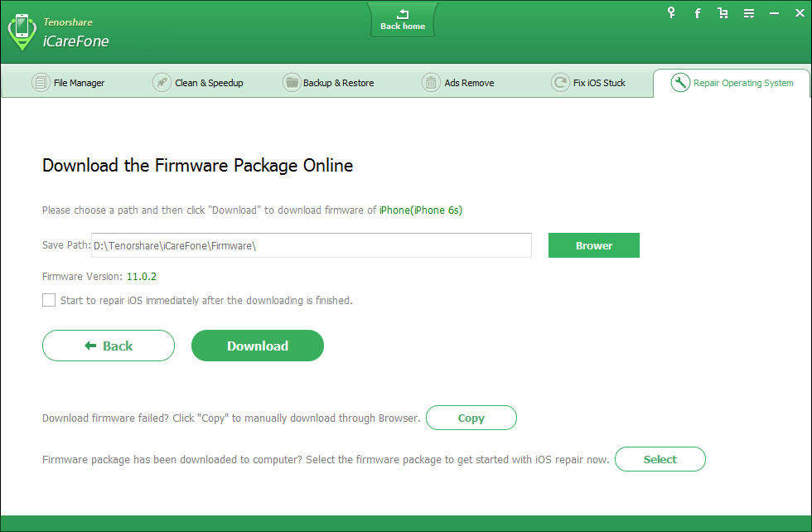
Task: Click the Fix iOS Stuck refresh icon
Action: click(560, 82)
